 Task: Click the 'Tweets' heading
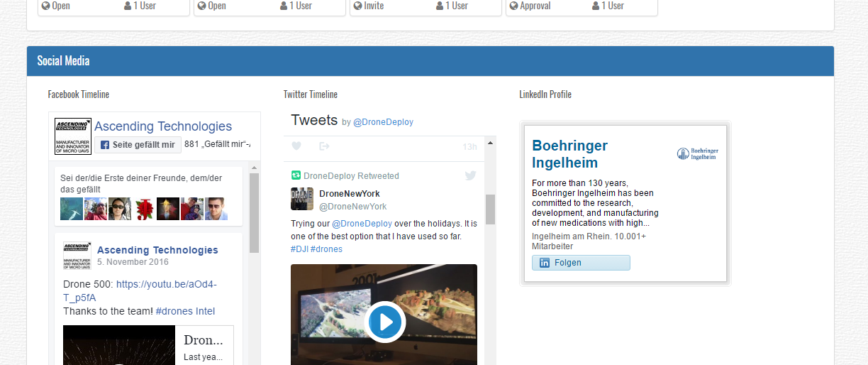(x=314, y=120)
